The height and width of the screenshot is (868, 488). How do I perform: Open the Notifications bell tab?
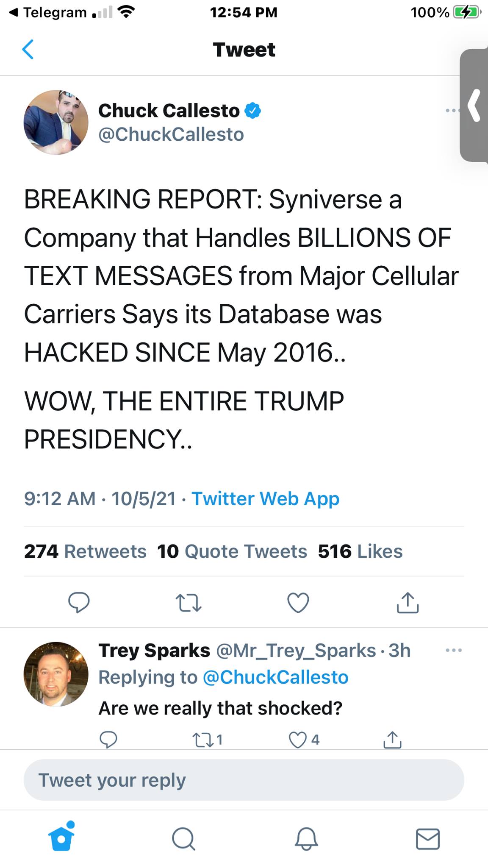click(x=306, y=839)
